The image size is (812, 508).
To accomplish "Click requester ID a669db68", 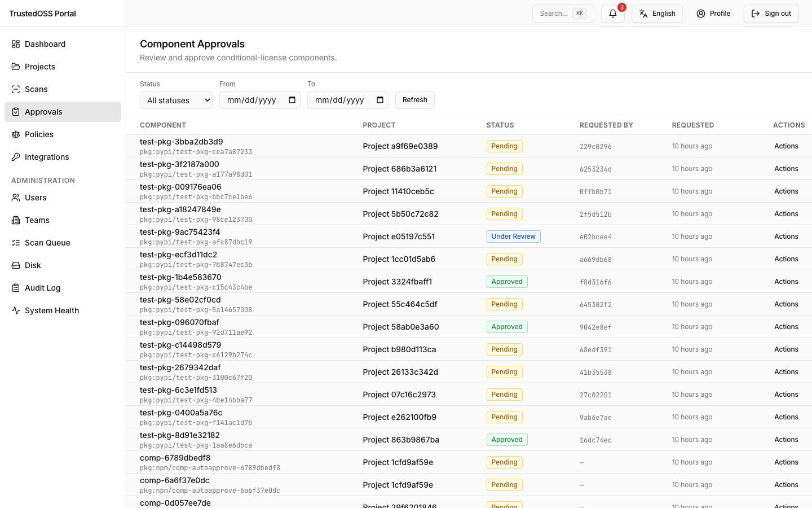I will 595,260.
